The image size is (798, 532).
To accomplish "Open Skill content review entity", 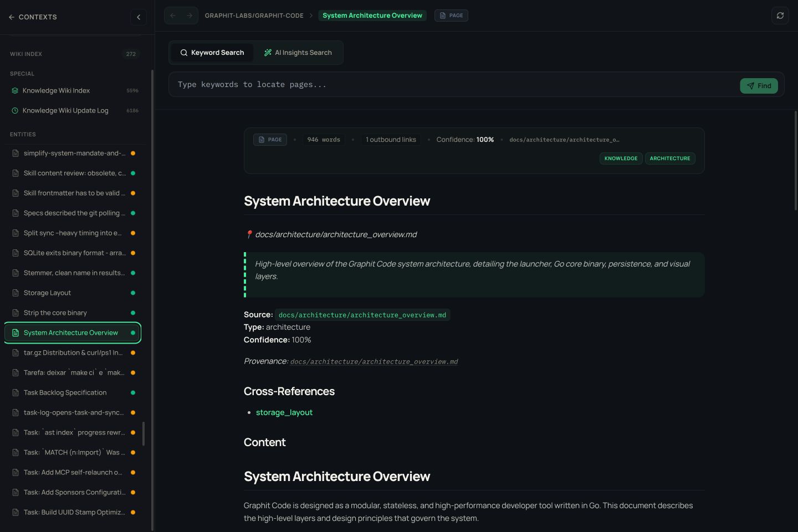I will tap(73, 173).
